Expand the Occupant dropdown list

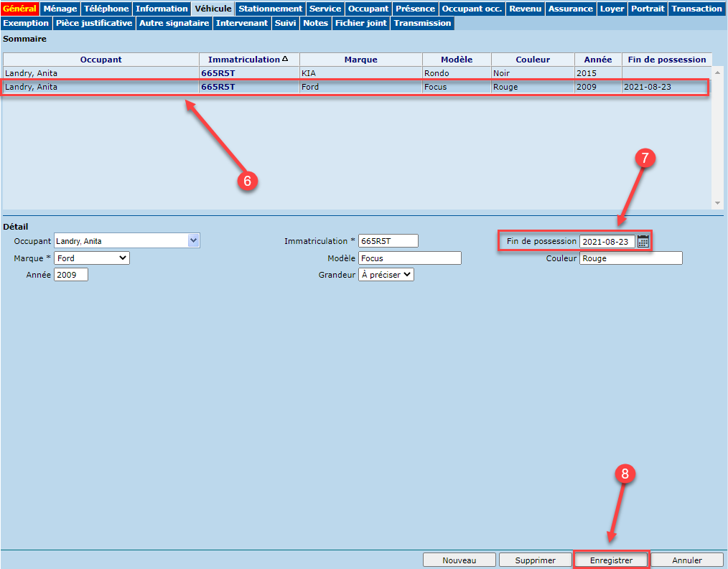193,241
